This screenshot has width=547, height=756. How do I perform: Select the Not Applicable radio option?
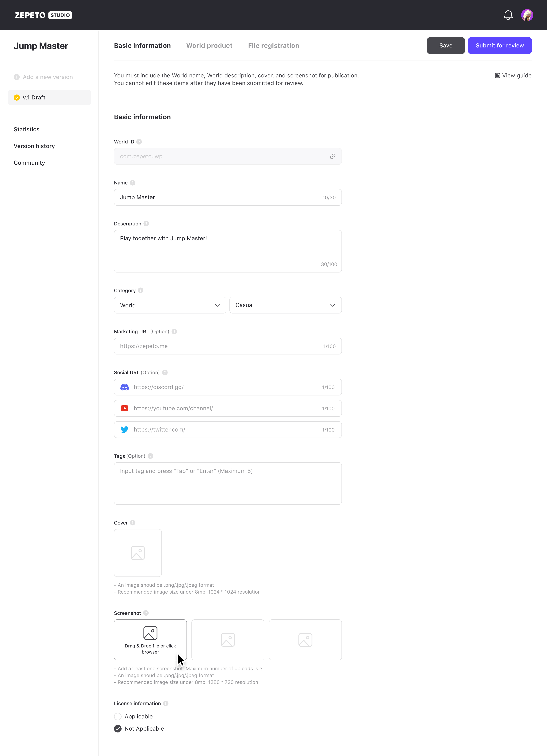118,729
